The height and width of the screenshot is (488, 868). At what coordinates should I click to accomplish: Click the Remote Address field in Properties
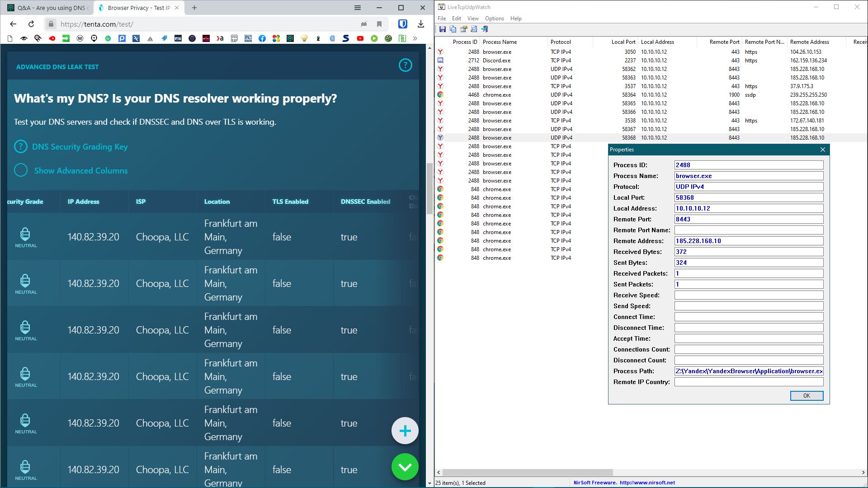[748, 241]
